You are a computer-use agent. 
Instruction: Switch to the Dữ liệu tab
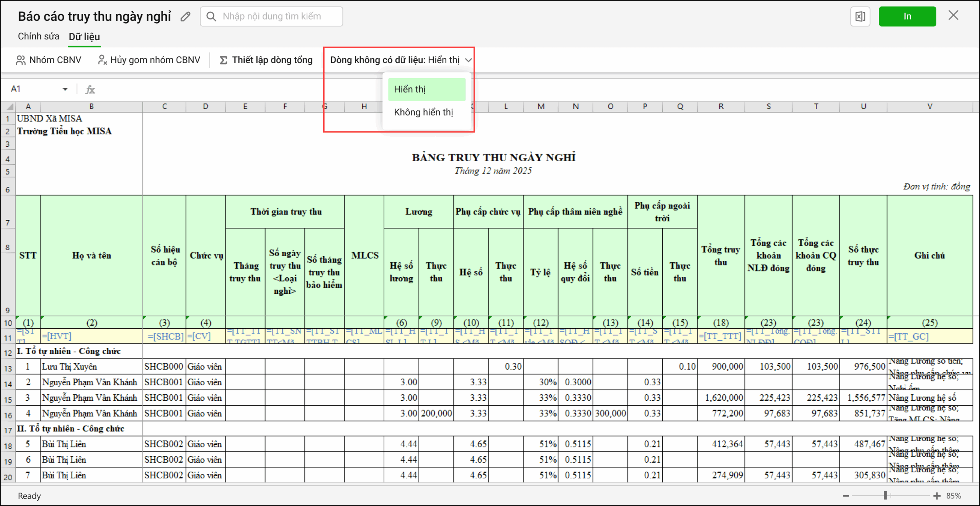click(84, 36)
